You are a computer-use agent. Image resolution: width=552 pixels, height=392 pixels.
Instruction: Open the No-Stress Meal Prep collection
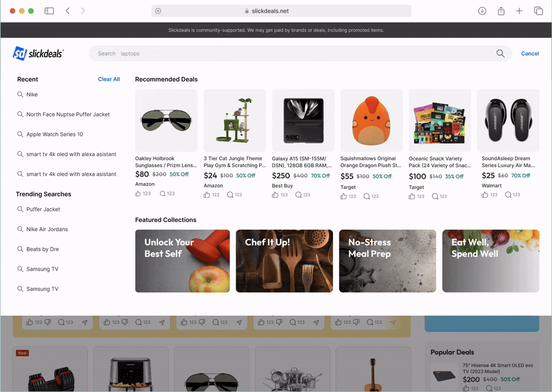[388, 261]
